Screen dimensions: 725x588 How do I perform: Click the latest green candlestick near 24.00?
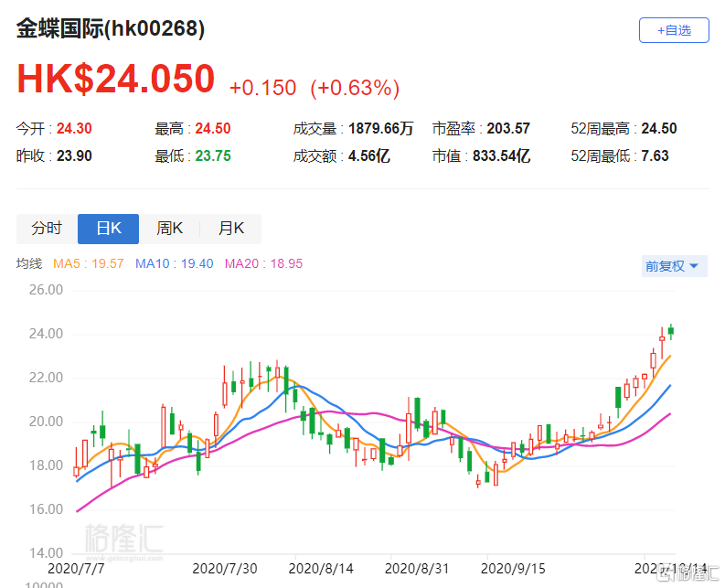pos(671,331)
